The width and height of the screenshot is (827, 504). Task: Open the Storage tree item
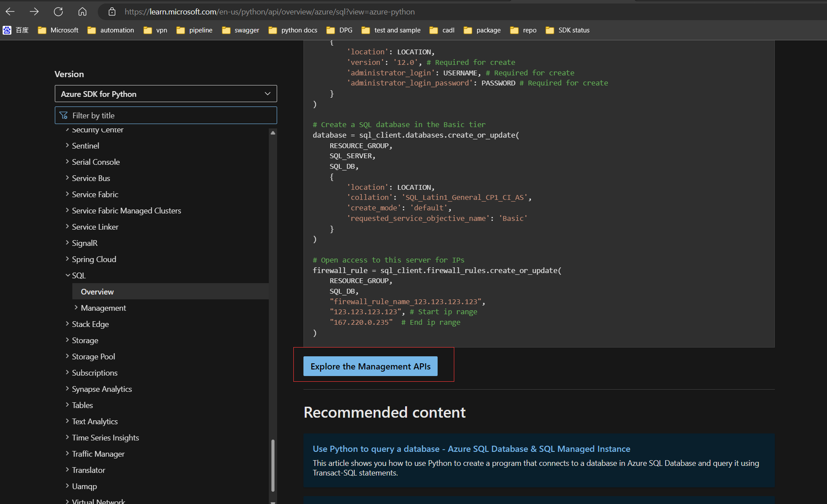[85, 341]
